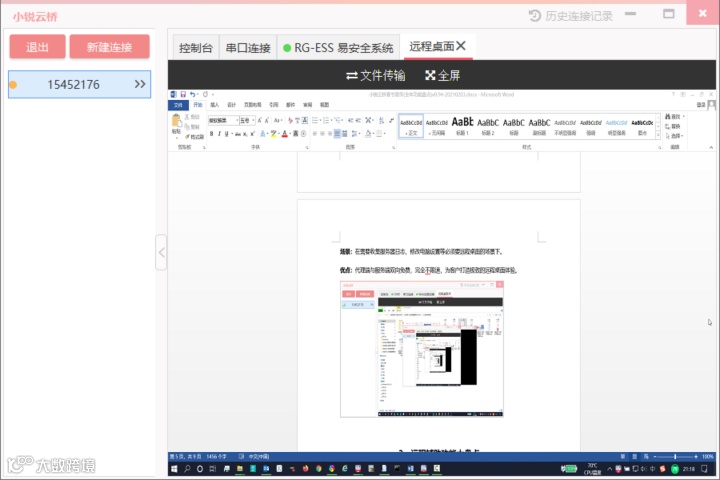The height and width of the screenshot is (480, 720).
Task: Select connection 15452176 in the list
Action: [79, 84]
